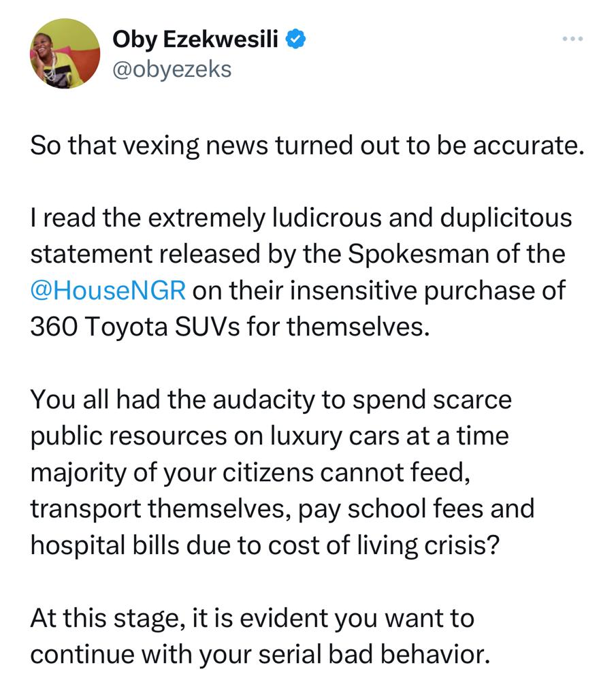
Task: Click the blue verified badge
Action: pyautogui.click(x=294, y=40)
